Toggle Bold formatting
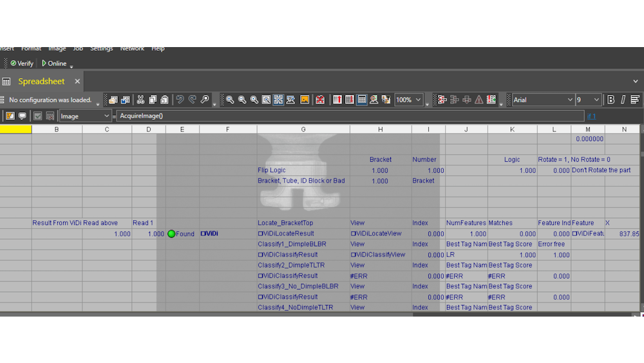Image resolution: width=644 pixels, height=363 pixels. pyautogui.click(x=611, y=100)
